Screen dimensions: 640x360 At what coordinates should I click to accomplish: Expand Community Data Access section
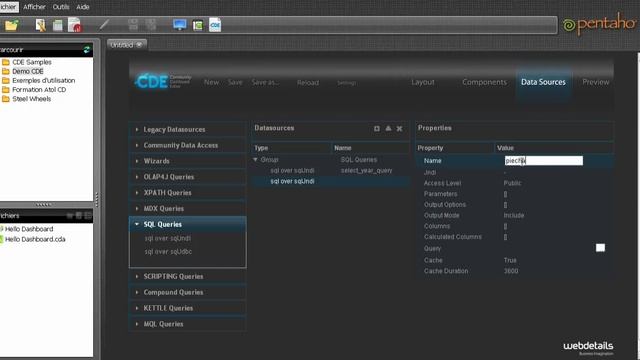(188, 145)
